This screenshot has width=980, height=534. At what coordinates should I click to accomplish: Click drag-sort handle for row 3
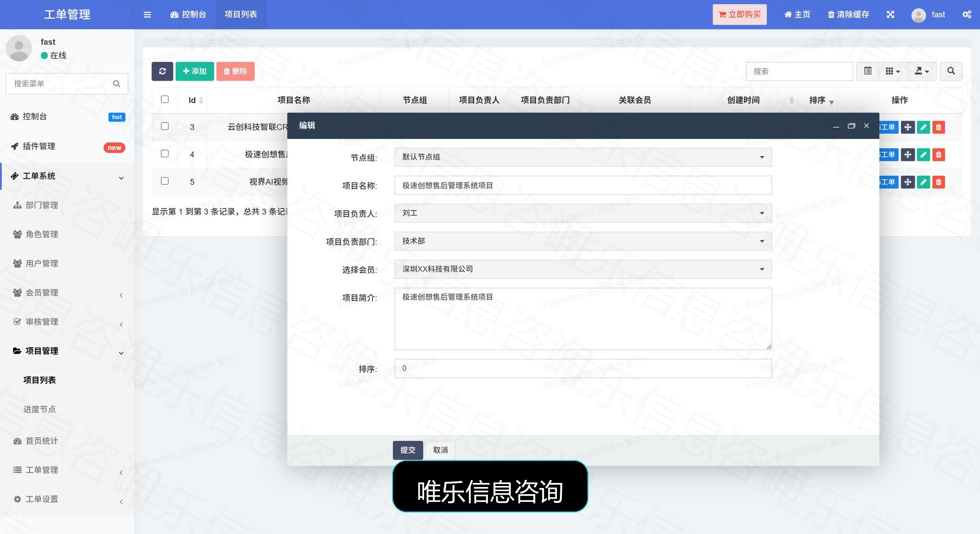coord(908,127)
